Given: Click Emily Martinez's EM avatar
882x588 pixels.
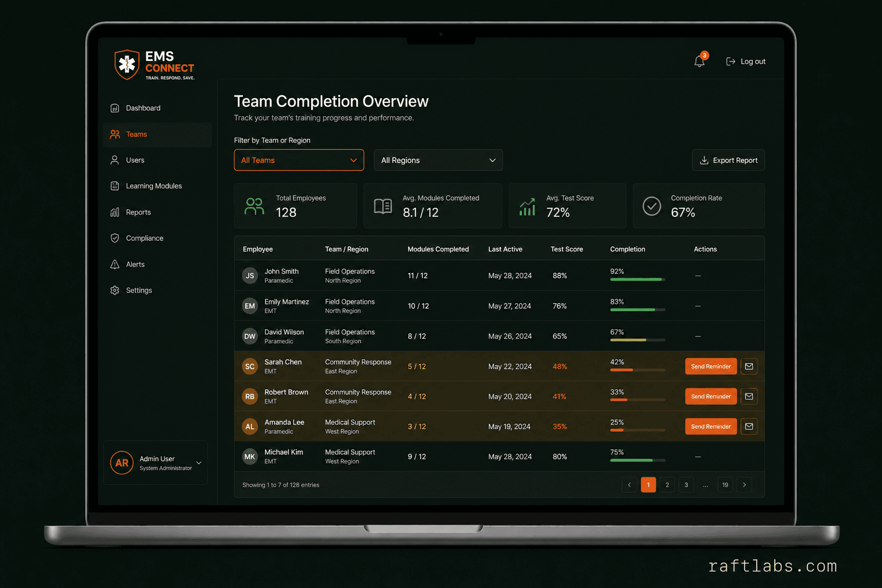Looking at the screenshot, I should coord(250,306).
